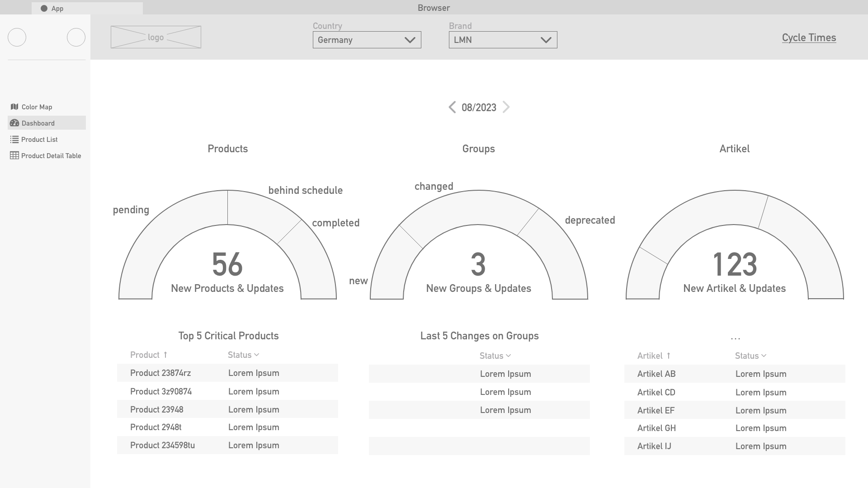Viewport: 868px width, 488px height.
Task: Click the Product List icon
Action: click(x=14, y=139)
